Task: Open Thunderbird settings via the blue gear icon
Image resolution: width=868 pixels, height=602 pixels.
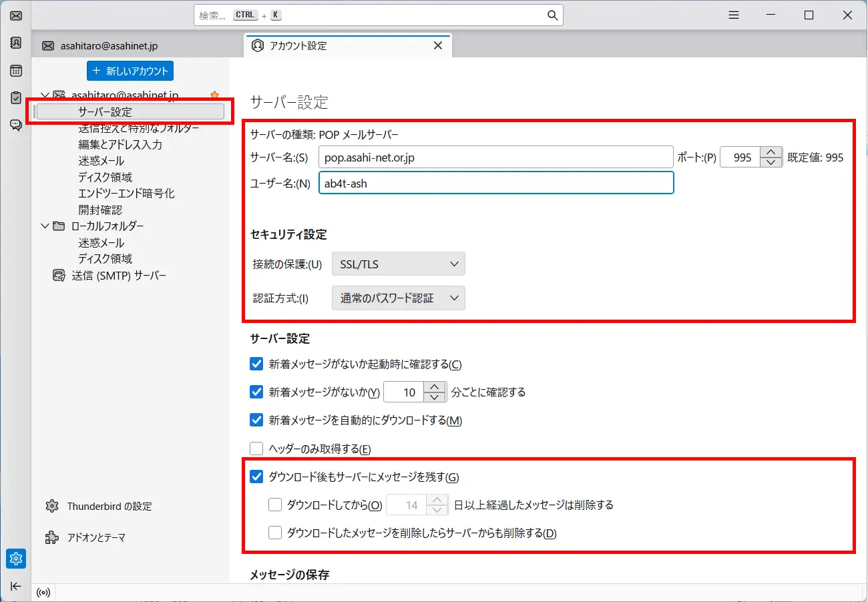Action: point(15,559)
